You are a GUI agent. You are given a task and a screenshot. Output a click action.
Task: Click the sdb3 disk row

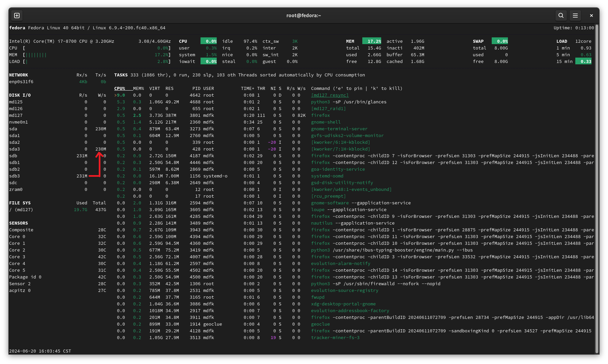click(58, 176)
